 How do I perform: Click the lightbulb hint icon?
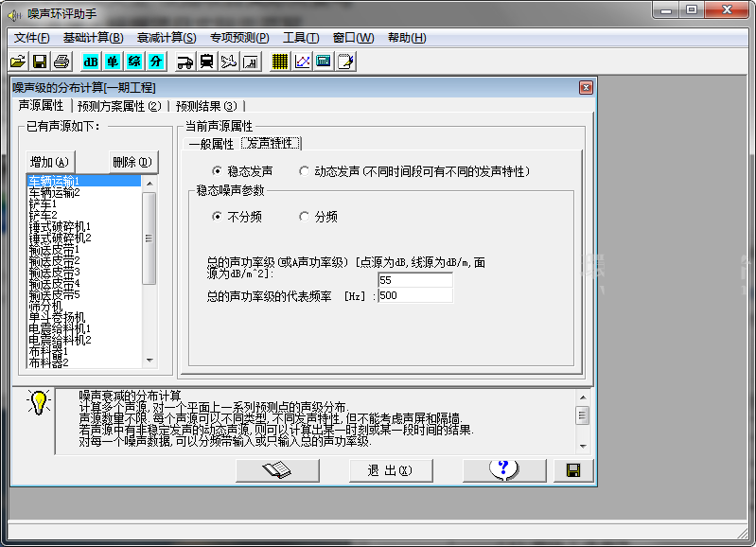click(38, 402)
